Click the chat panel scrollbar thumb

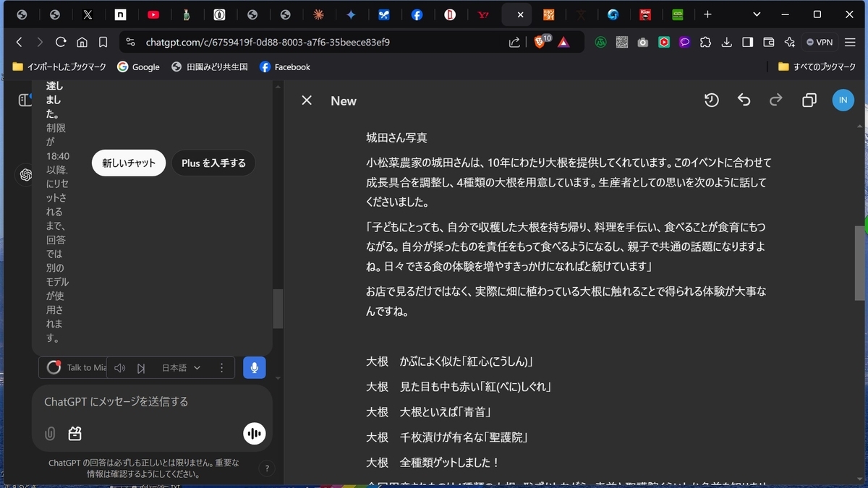[x=278, y=309]
